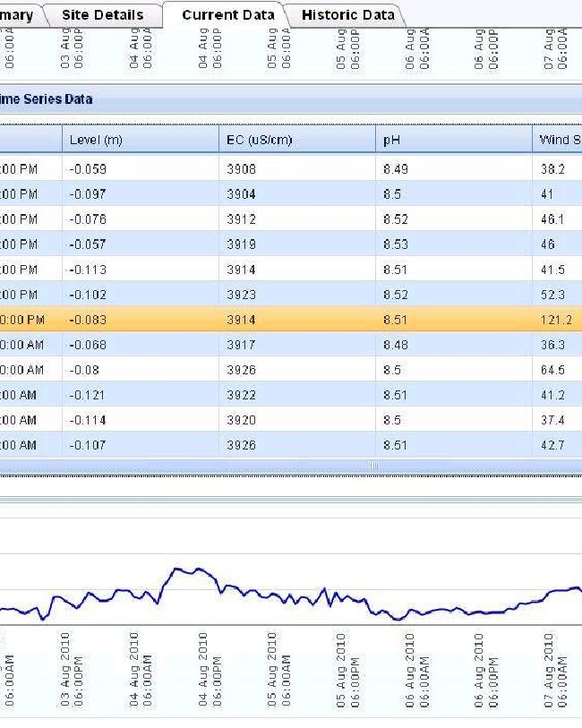Click the level value -0.068
Screen dimensions: 582x728
click(x=88, y=345)
